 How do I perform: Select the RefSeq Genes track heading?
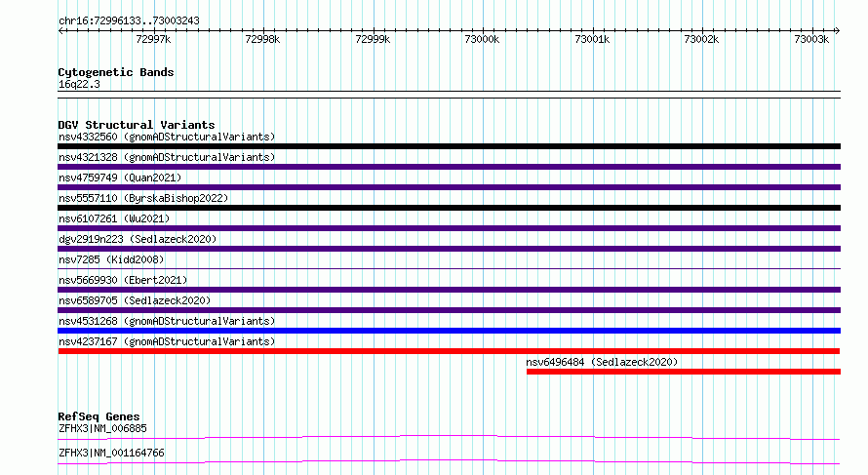pyautogui.click(x=99, y=416)
